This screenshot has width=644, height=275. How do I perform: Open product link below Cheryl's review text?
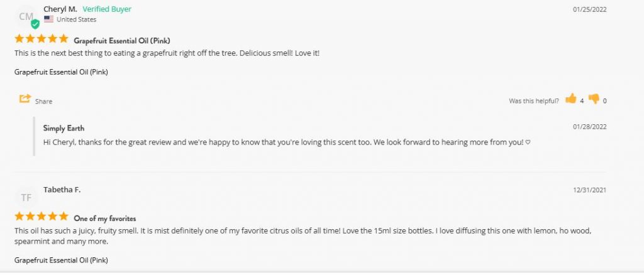pos(61,72)
